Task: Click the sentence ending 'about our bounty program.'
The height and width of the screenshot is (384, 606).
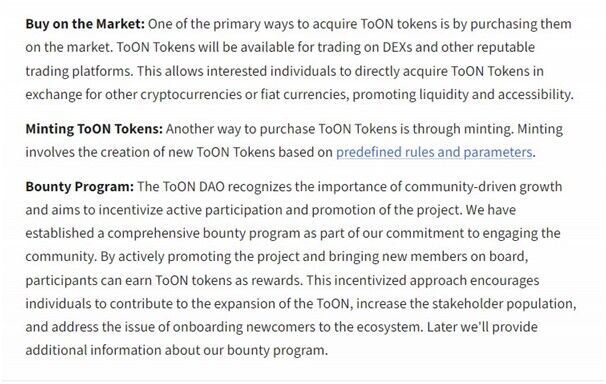Action: click(177, 350)
